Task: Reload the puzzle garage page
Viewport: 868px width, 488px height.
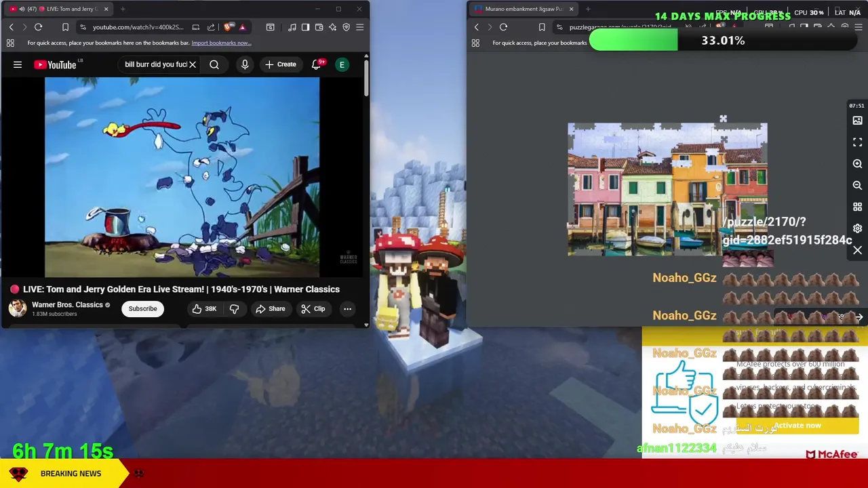Action: click(503, 27)
